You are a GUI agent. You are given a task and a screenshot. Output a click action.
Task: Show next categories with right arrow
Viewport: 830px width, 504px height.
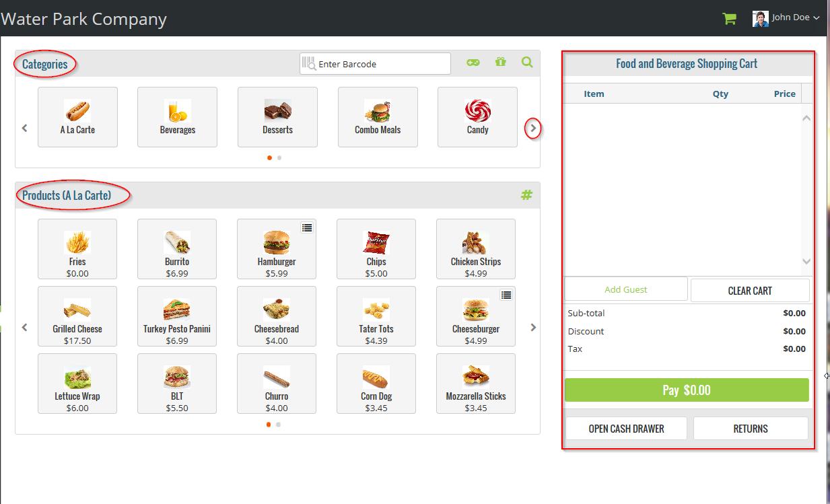click(533, 128)
